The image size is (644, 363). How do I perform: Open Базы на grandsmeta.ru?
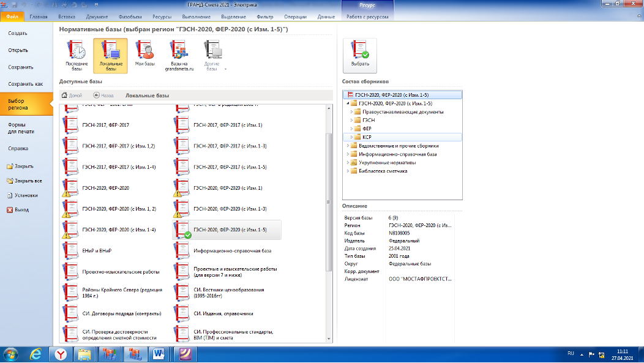179,56
